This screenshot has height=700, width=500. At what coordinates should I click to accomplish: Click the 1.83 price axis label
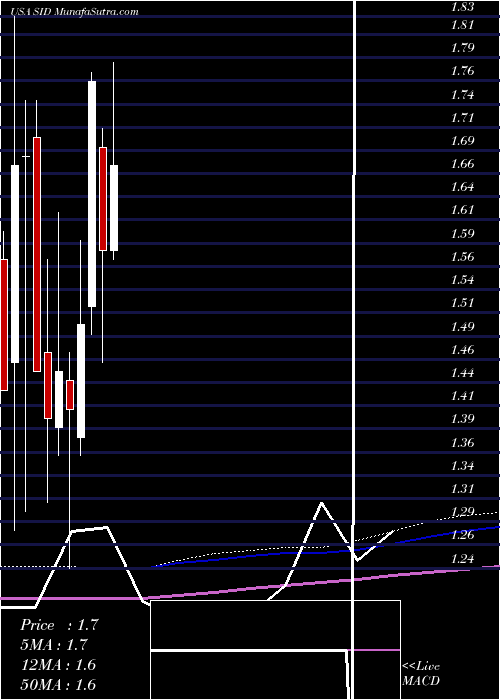tap(463, 6)
